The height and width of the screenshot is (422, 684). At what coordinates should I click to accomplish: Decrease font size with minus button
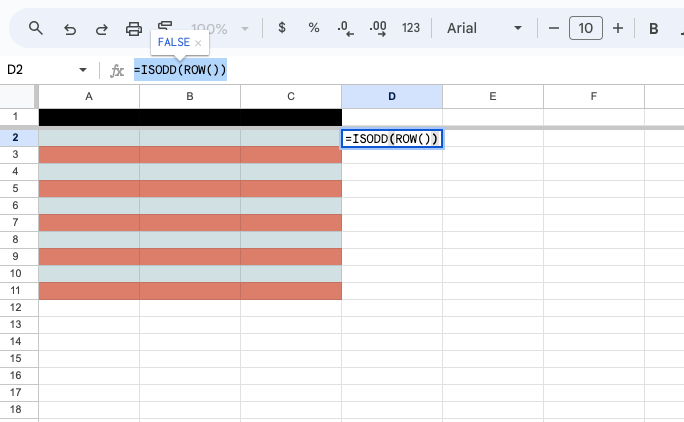tap(554, 28)
